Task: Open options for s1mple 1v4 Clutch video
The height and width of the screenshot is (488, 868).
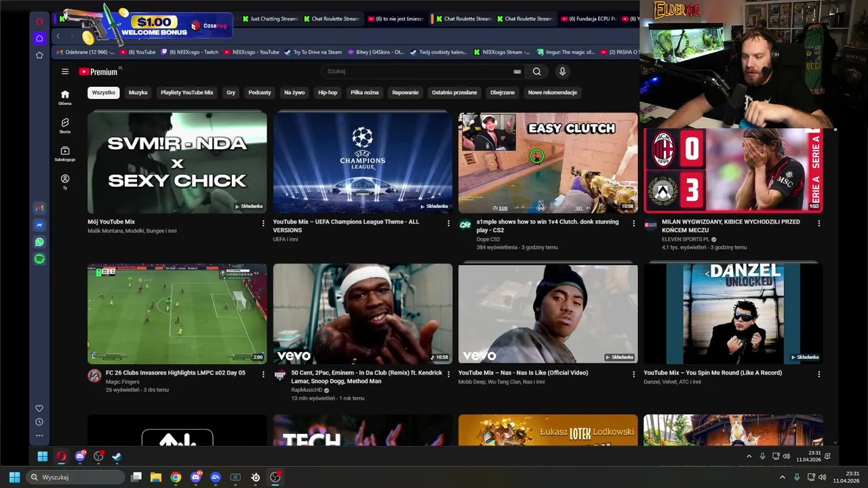Action: pyautogui.click(x=633, y=223)
